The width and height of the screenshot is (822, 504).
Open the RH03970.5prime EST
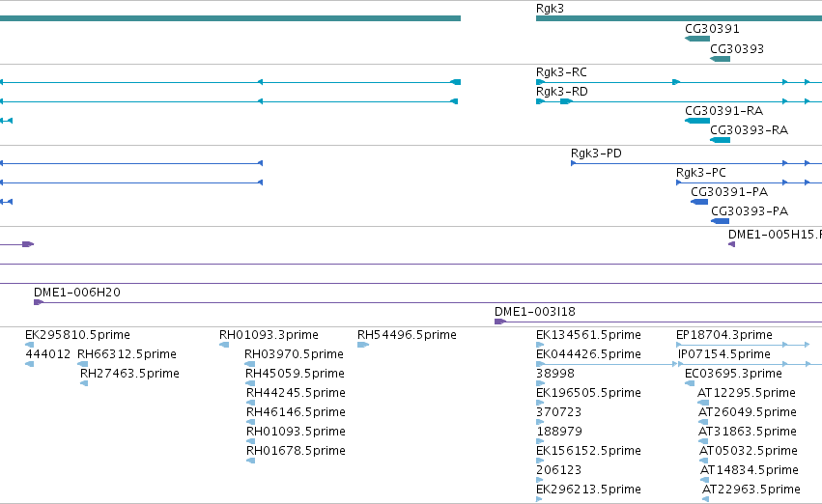tap(249, 364)
